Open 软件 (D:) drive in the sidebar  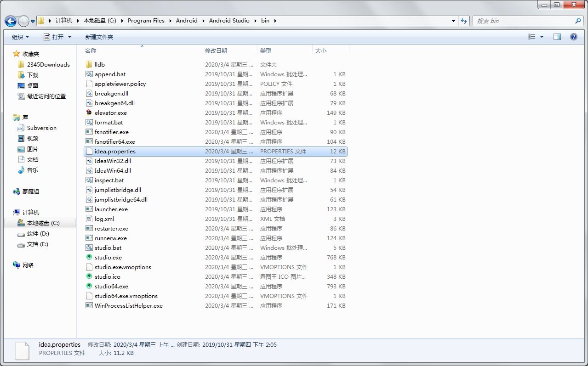point(38,233)
